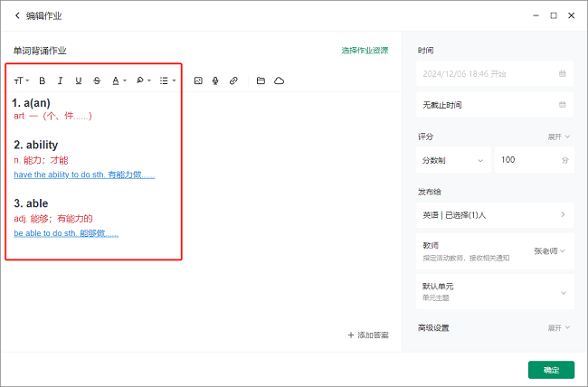Click the 无截止时间 deadline field
This screenshot has height=387, width=588.
pyautogui.click(x=494, y=105)
